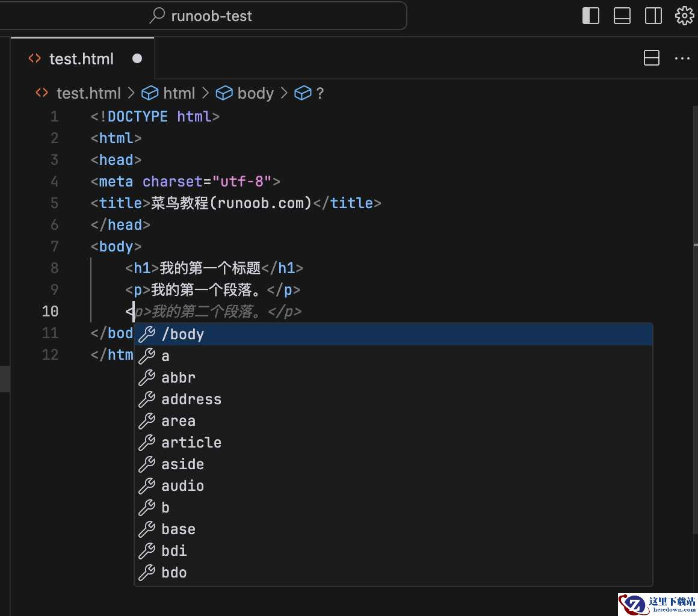The image size is (698, 616).
Task: Click the cube icon before ? breadcrumb
Action: coord(303,93)
